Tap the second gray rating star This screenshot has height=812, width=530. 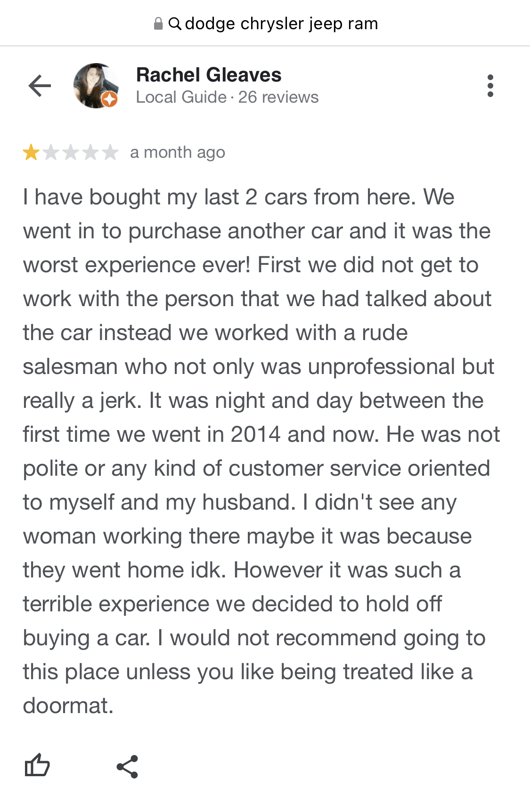(51, 153)
